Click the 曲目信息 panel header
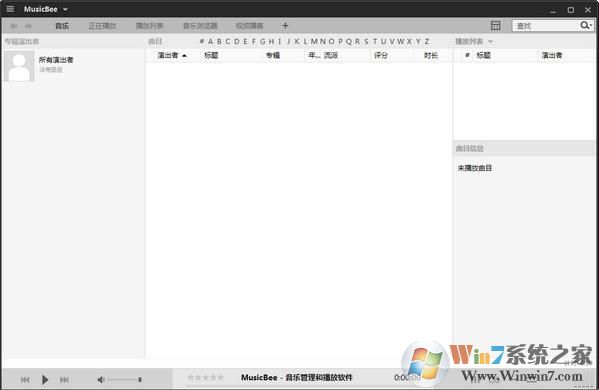The width and height of the screenshot is (599, 390). tap(469, 148)
